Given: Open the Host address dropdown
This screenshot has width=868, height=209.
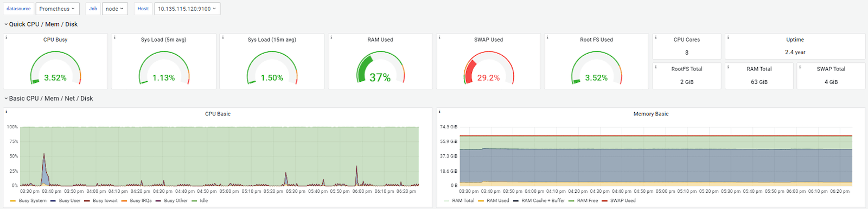Looking at the screenshot, I should click(x=187, y=9).
